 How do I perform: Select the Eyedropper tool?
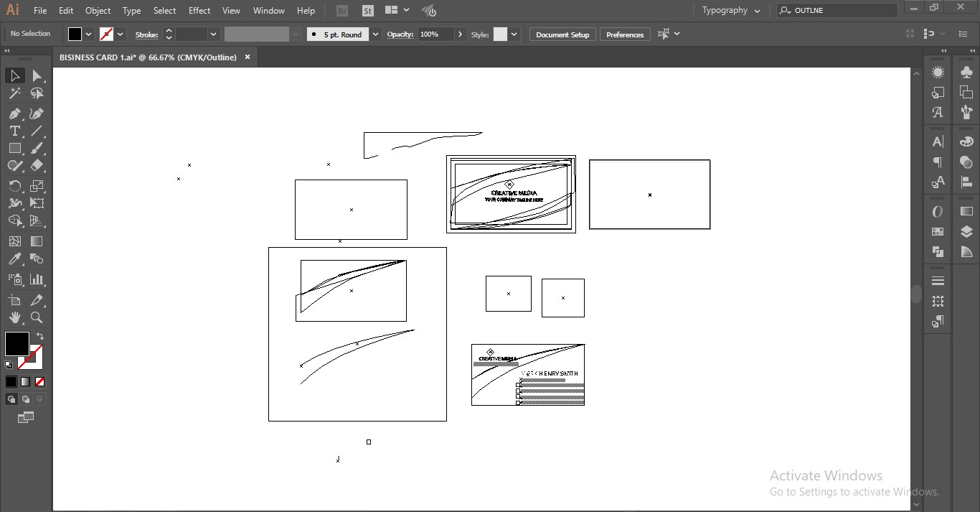[14, 260]
